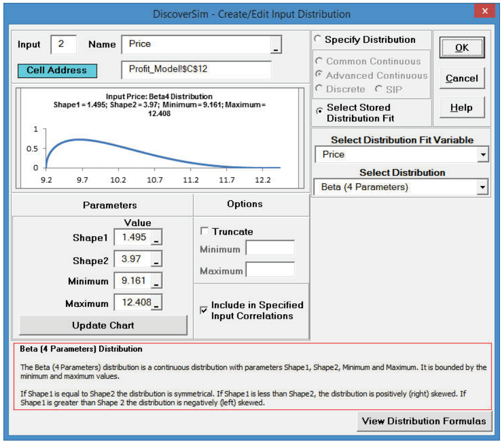Click the Update Chart button
Viewport: 504px width, 444px height.
click(103, 326)
